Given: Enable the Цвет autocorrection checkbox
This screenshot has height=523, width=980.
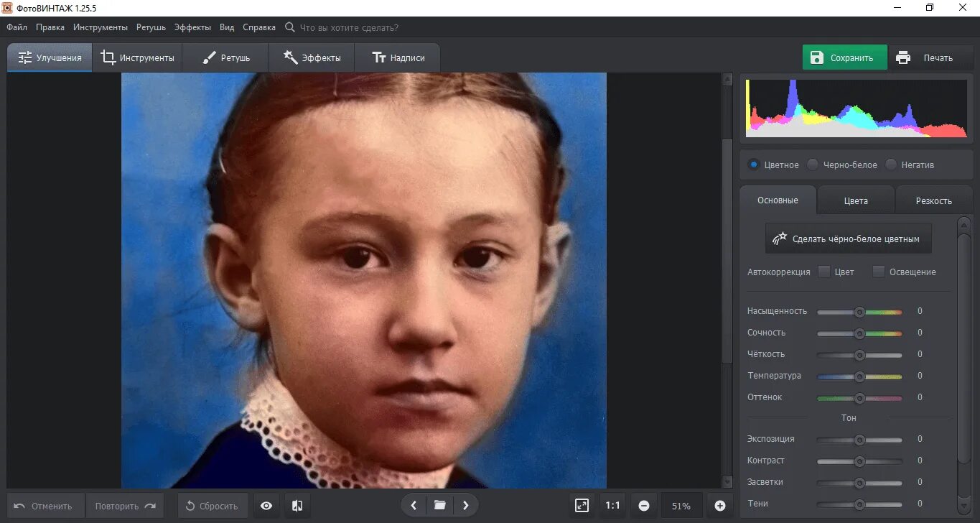Looking at the screenshot, I should coord(824,272).
